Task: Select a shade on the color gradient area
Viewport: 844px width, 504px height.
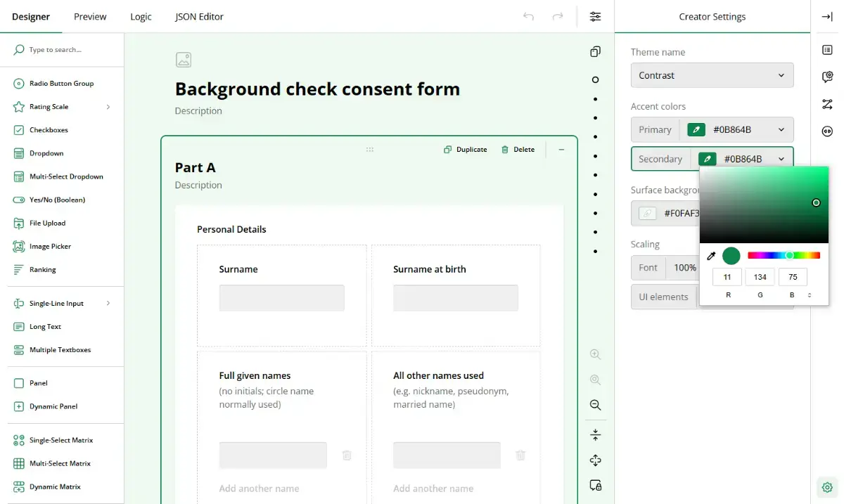Action: (764, 204)
